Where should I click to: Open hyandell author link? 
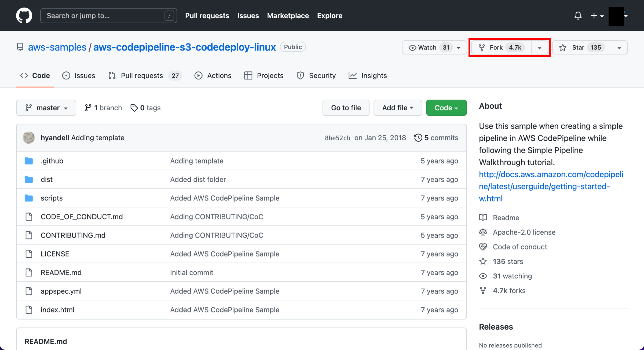(x=55, y=138)
